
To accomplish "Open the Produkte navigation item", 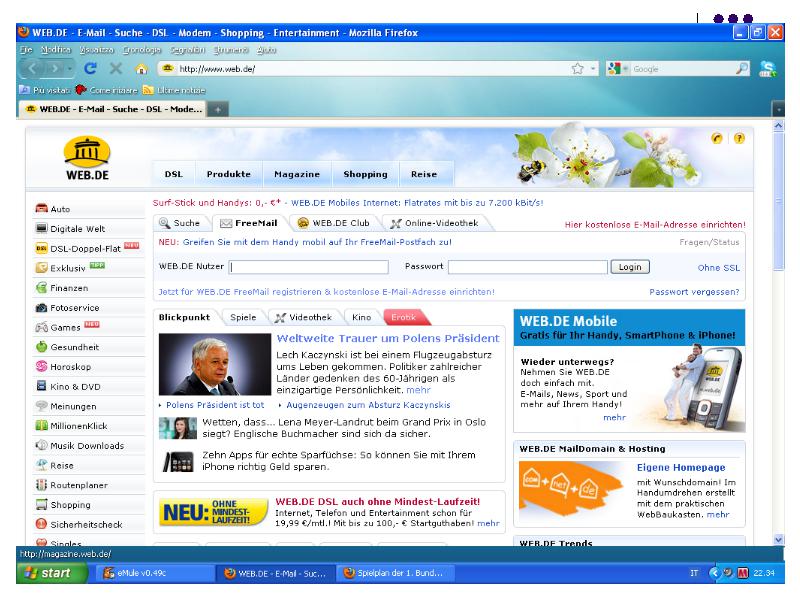I will click(x=229, y=174).
